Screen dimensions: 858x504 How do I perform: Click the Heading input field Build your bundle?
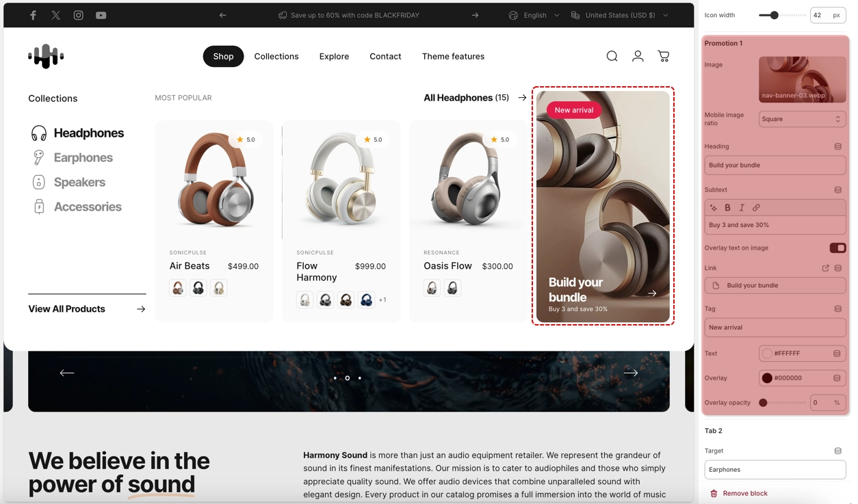[x=775, y=165]
